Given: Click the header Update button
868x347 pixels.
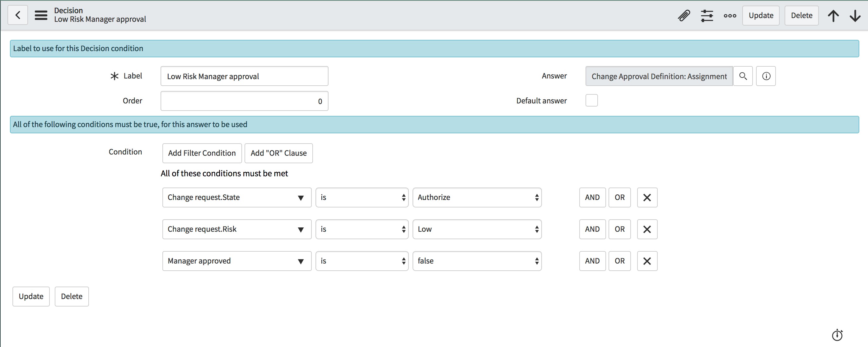Looking at the screenshot, I should click(760, 15).
